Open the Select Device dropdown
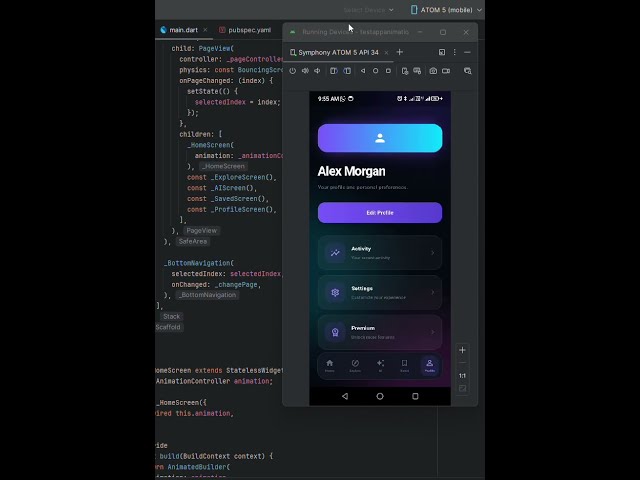640x480 pixels. (369, 10)
